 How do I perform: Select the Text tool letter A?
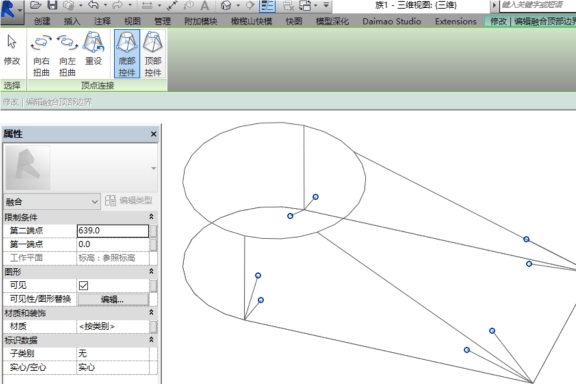tap(205, 6)
